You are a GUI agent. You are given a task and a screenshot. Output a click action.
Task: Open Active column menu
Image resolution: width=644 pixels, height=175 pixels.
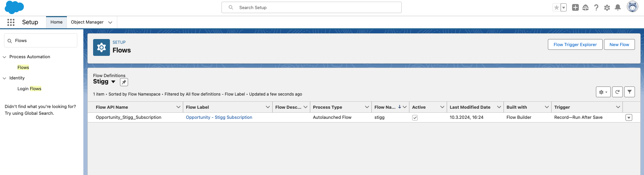point(442,107)
